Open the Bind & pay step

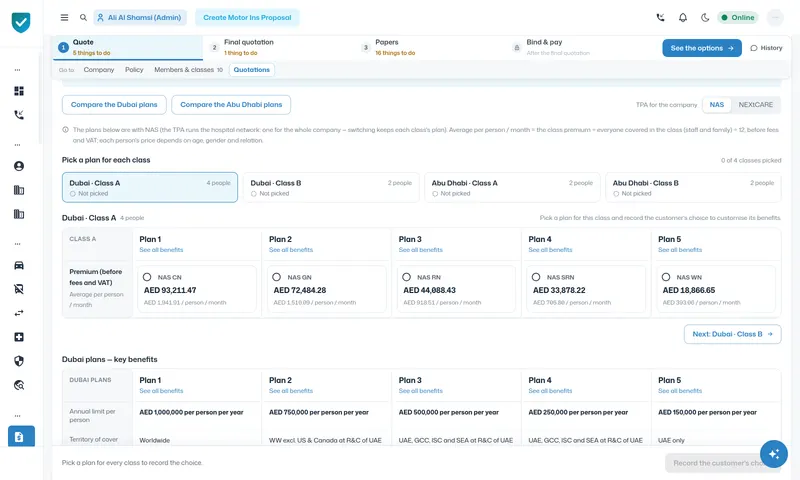pyautogui.click(x=581, y=47)
